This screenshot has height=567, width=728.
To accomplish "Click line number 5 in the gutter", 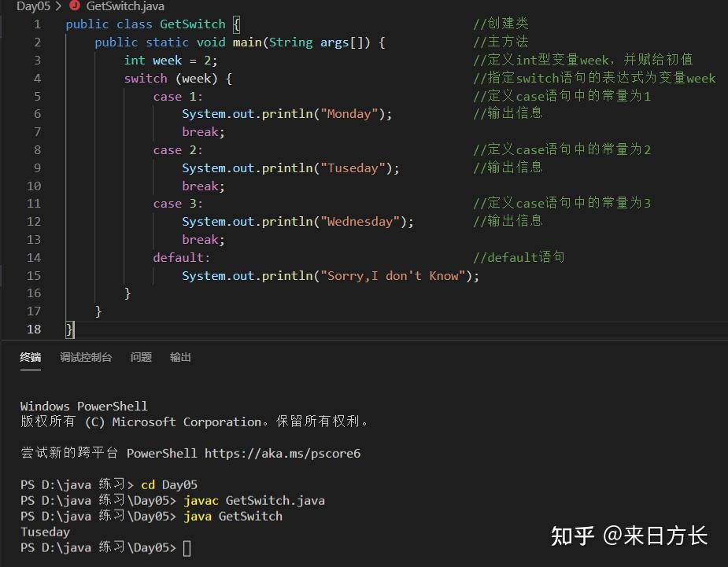I will pos(34,96).
